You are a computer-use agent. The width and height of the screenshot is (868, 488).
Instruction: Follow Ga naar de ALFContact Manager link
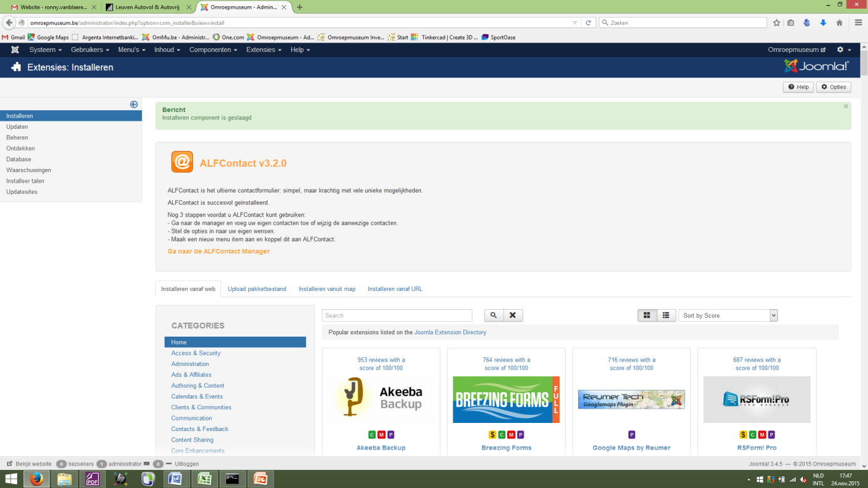click(219, 252)
